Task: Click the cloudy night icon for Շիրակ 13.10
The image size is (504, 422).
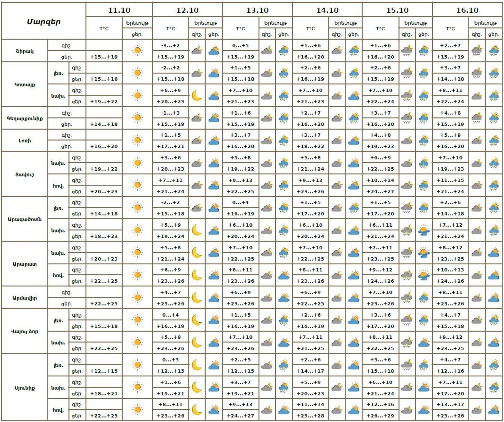Action: click(267, 51)
